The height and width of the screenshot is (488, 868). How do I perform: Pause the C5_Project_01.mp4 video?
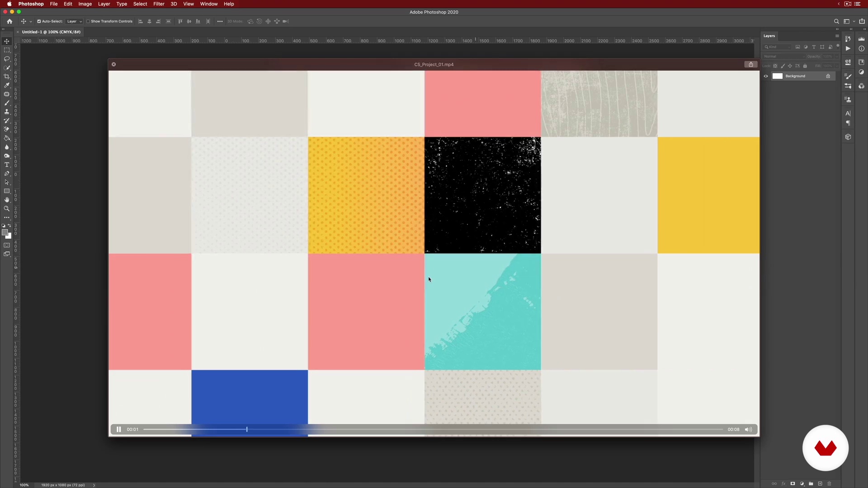[x=118, y=429]
